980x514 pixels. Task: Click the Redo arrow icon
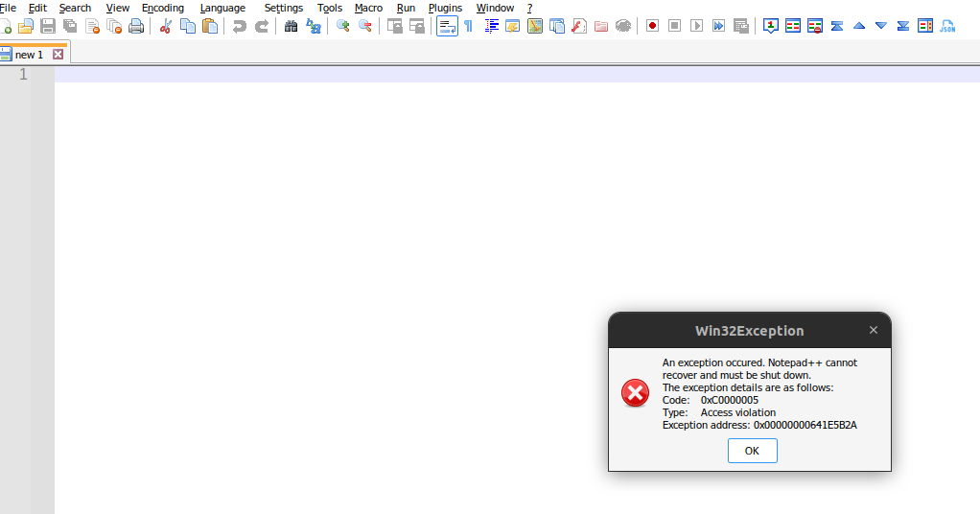(x=262, y=26)
